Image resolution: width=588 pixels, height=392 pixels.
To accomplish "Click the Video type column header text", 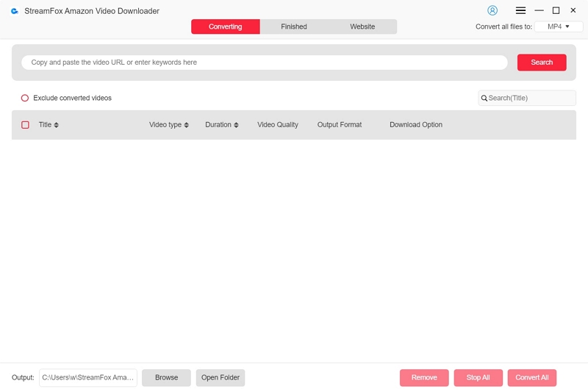I will 165,125.
